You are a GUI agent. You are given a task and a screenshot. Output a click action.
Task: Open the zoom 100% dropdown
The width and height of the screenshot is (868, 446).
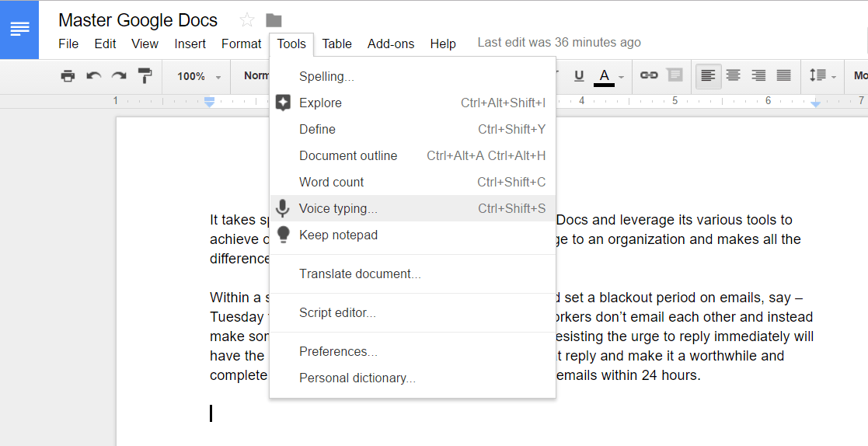click(x=198, y=76)
